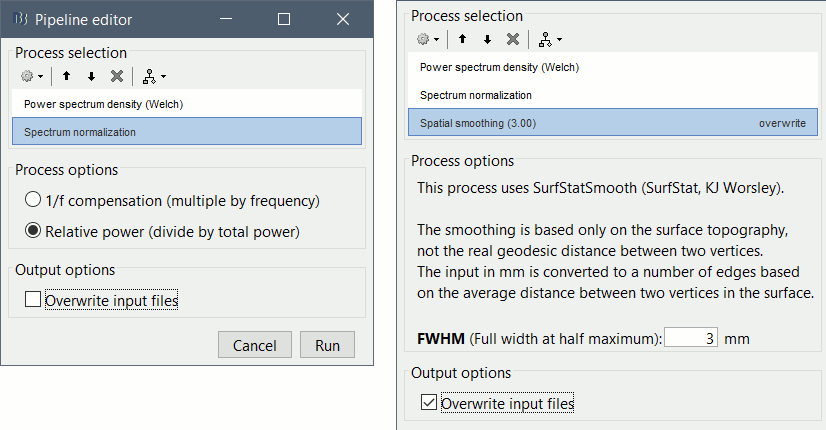Open pipeline load/save dropdown in Pipeline editor window
This screenshot has width=826, height=430.
pyautogui.click(x=153, y=76)
